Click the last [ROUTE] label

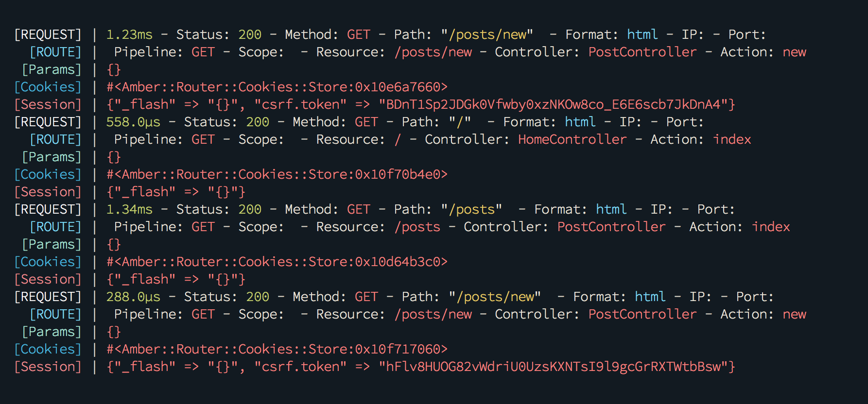click(55, 315)
